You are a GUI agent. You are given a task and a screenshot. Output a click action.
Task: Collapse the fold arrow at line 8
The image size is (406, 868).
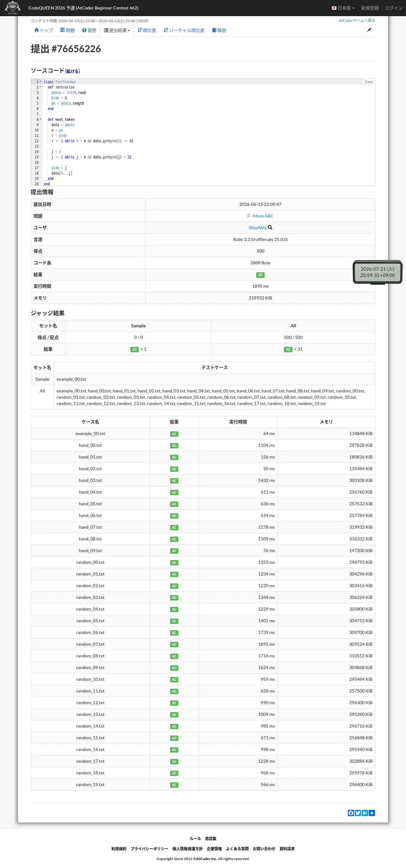tap(41, 119)
